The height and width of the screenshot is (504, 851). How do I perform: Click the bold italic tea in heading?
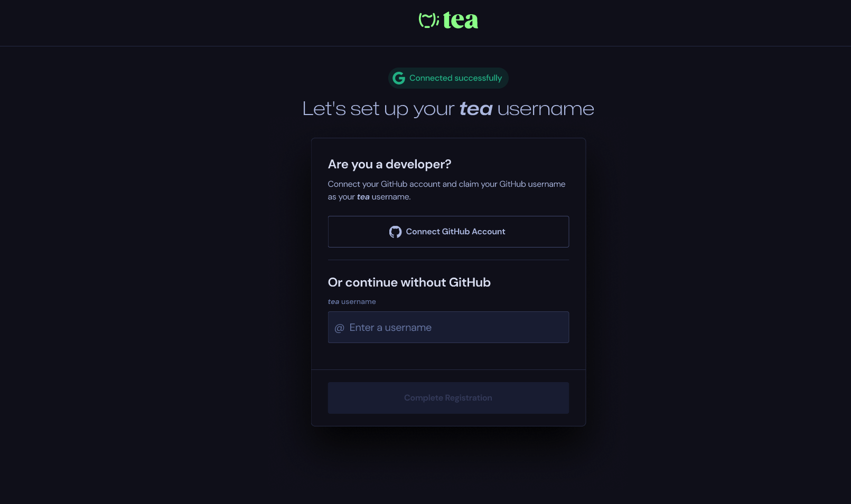pos(475,109)
